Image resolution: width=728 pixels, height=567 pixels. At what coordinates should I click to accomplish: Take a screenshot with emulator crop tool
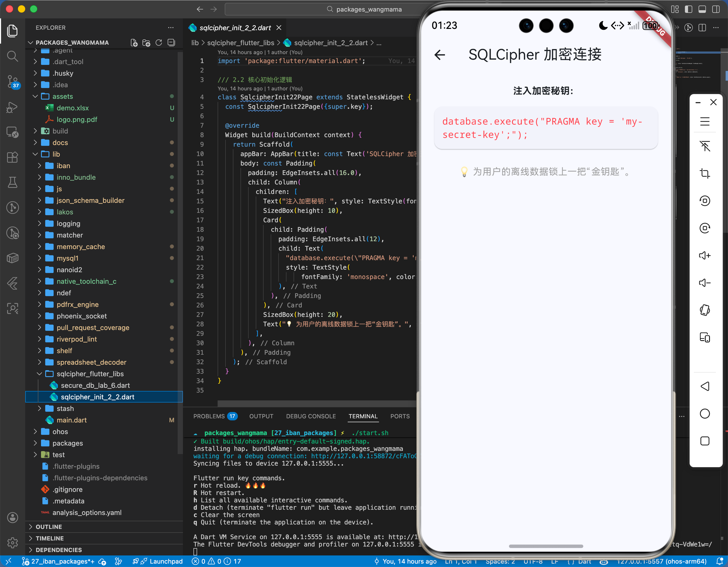pyautogui.click(x=705, y=173)
